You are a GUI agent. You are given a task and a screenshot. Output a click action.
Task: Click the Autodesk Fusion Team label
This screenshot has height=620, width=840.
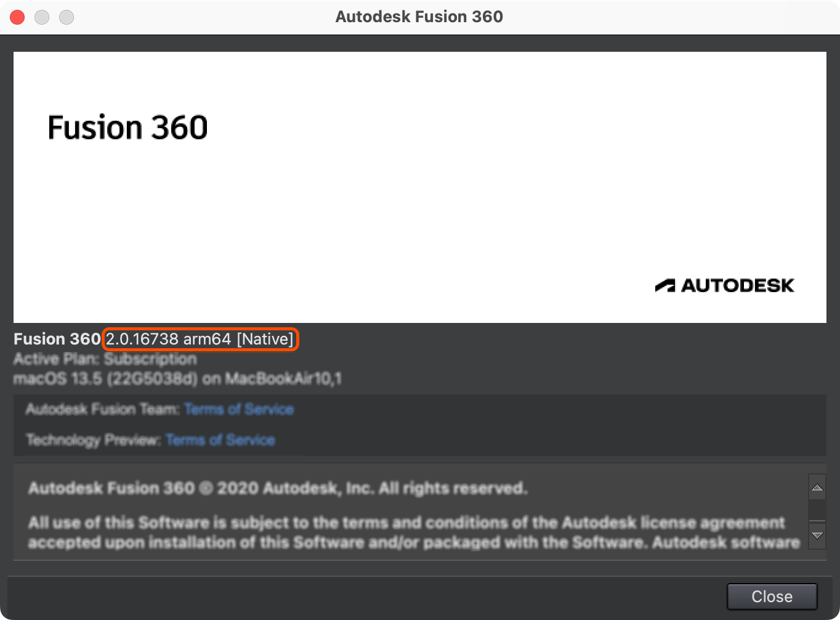(x=102, y=409)
